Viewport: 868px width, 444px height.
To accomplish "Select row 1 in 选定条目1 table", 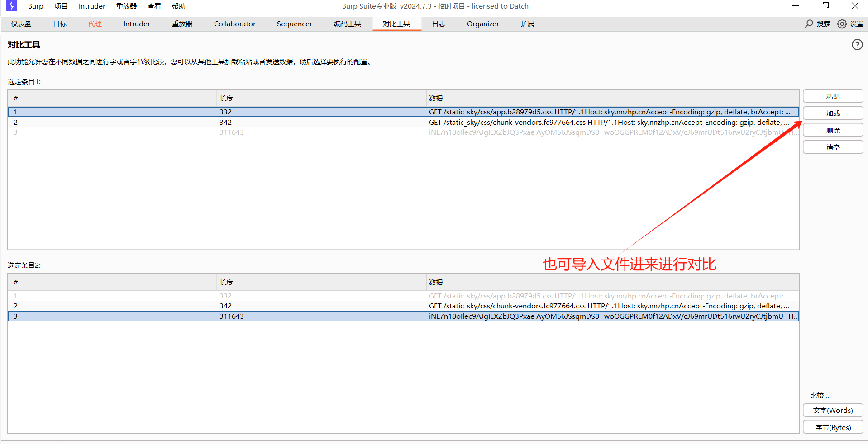I will 403,112.
